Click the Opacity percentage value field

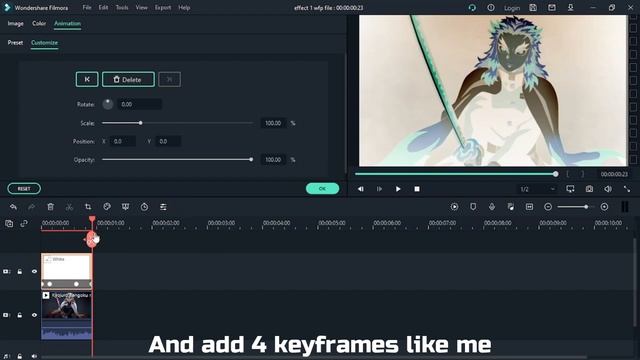pos(273,160)
